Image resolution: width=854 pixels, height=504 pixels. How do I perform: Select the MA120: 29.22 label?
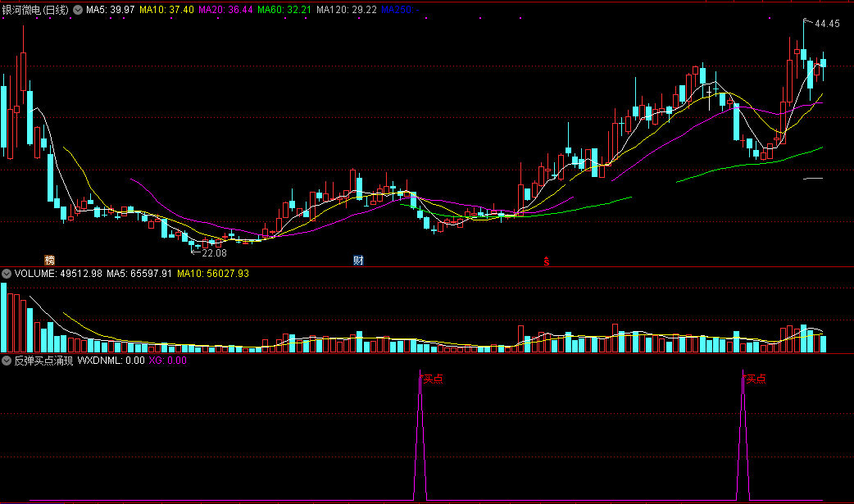click(x=347, y=10)
